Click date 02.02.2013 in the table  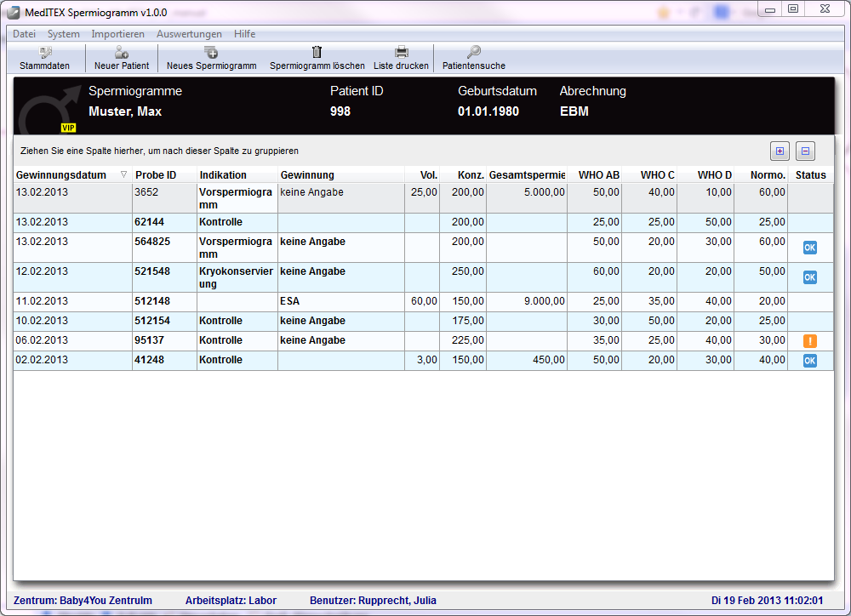click(42, 360)
